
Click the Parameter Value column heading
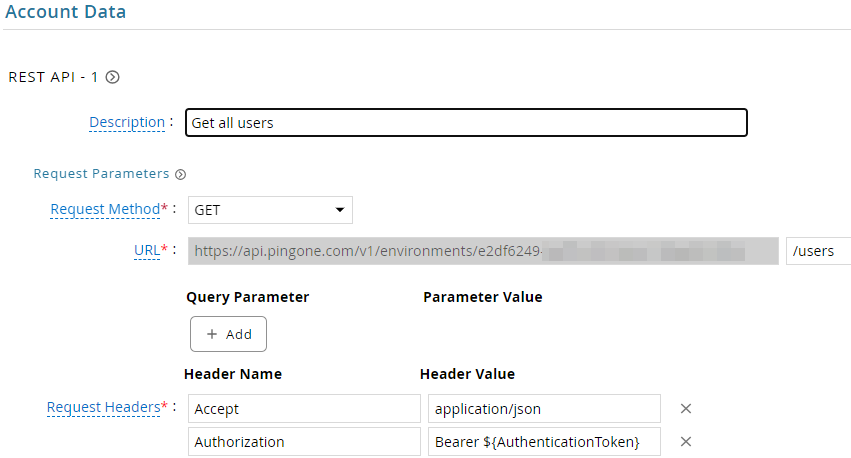pyautogui.click(x=483, y=297)
